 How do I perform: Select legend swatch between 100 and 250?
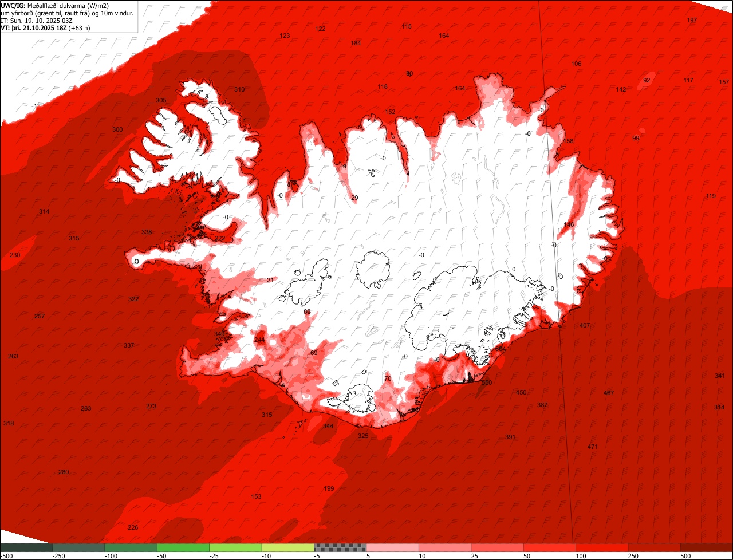[x=601, y=547]
